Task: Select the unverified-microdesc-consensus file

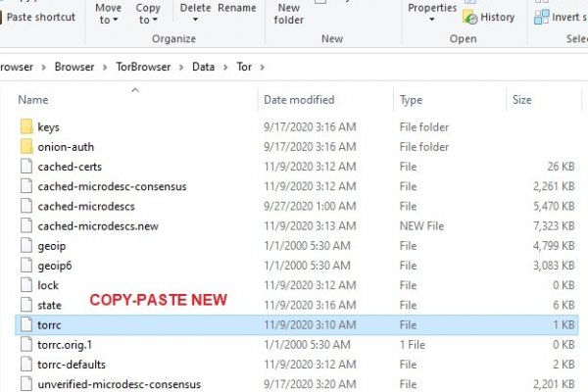Action: [x=118, y=382]
